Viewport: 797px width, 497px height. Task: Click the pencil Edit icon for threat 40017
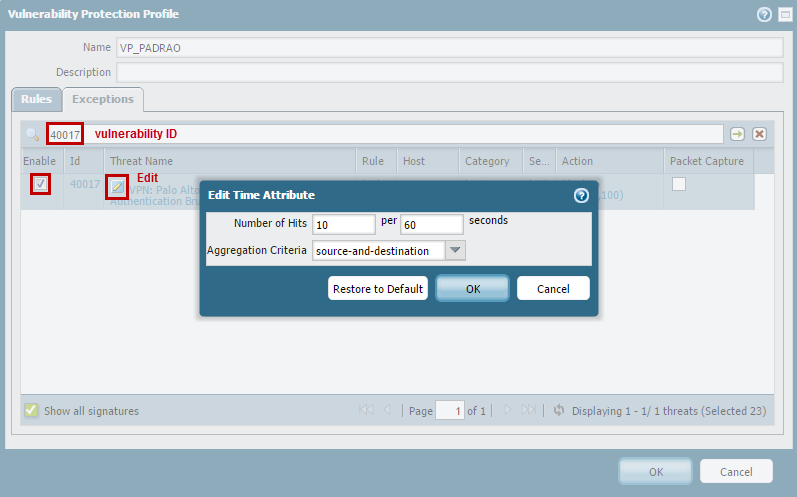coord(117,186)
